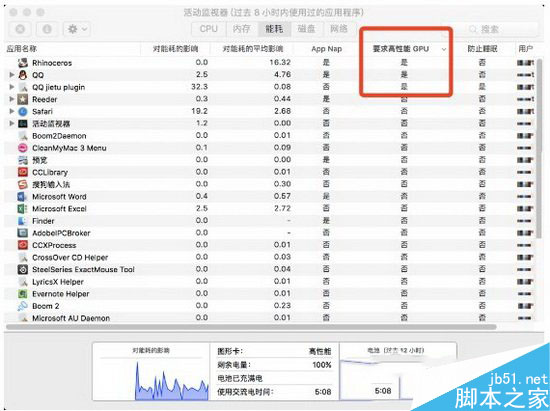Switch to the 网络 tab
Viewport: 550px width, 411px height.
339,29
